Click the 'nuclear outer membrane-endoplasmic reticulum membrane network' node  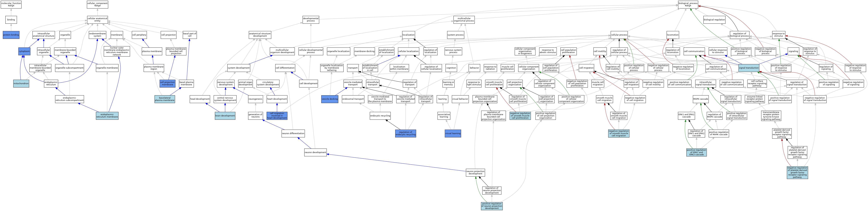(117, 51)
